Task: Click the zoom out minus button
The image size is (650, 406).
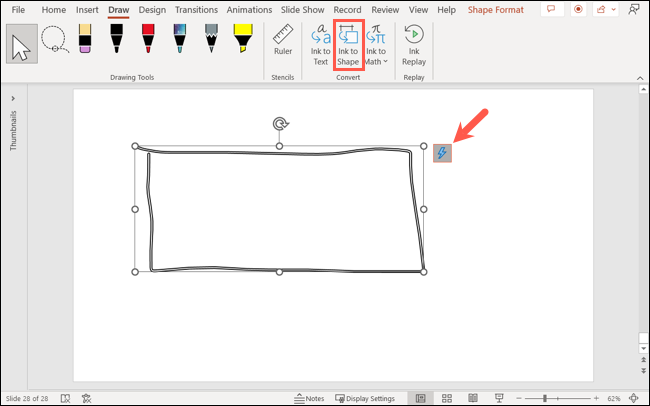Action: 519,399
